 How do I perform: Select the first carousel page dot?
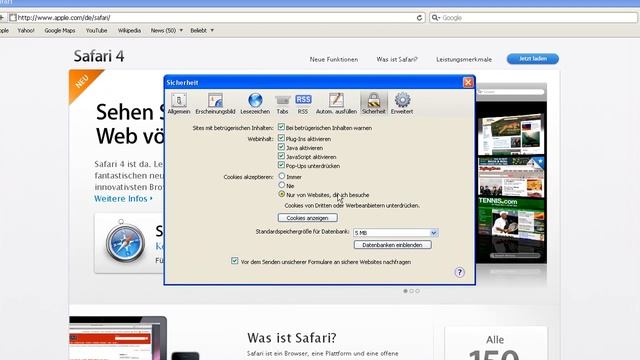405,291
